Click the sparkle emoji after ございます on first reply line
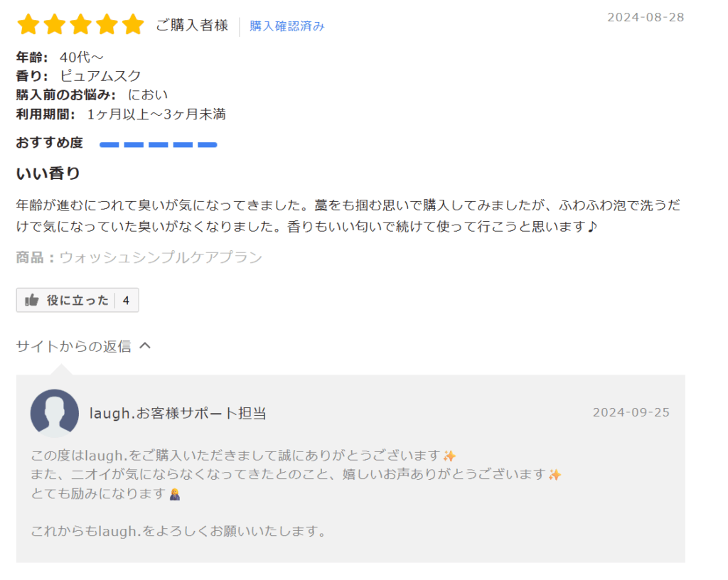Image resolution: width=728 pixels, height=580 pixels. pyautogui.click(x=449, y=456)
